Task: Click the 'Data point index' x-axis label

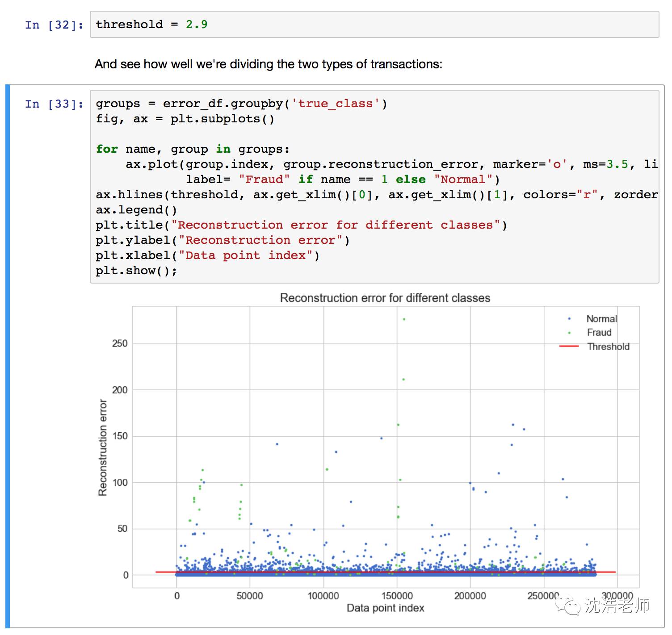Action: click(x=385, y=608)
